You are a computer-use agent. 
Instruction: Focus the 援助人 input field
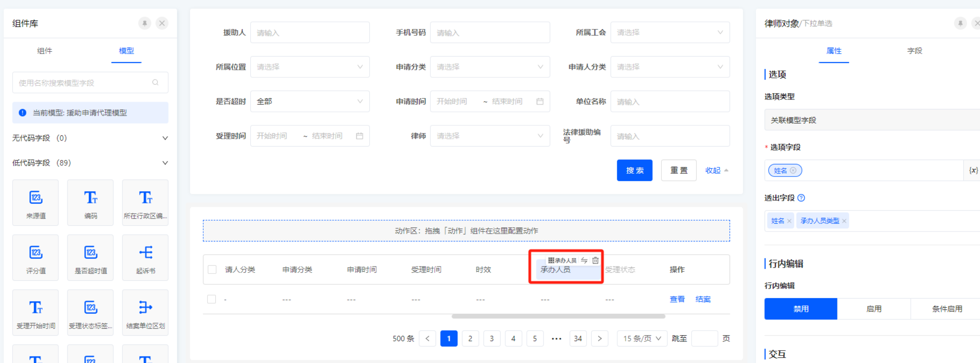point(310,32)
